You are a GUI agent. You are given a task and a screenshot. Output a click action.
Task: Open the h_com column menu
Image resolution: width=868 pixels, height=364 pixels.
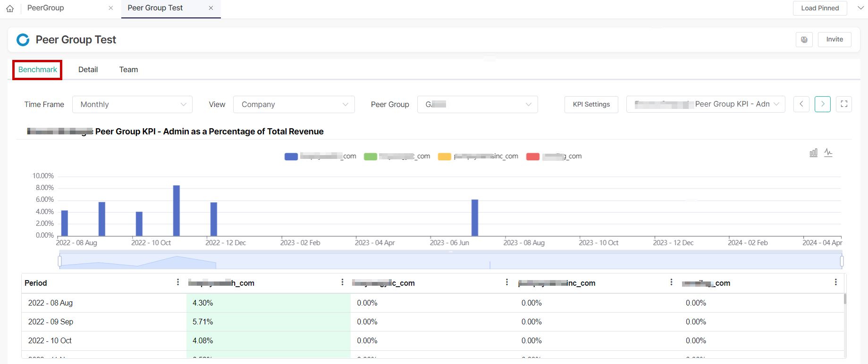pyautogui.click(x=342, y=282)
